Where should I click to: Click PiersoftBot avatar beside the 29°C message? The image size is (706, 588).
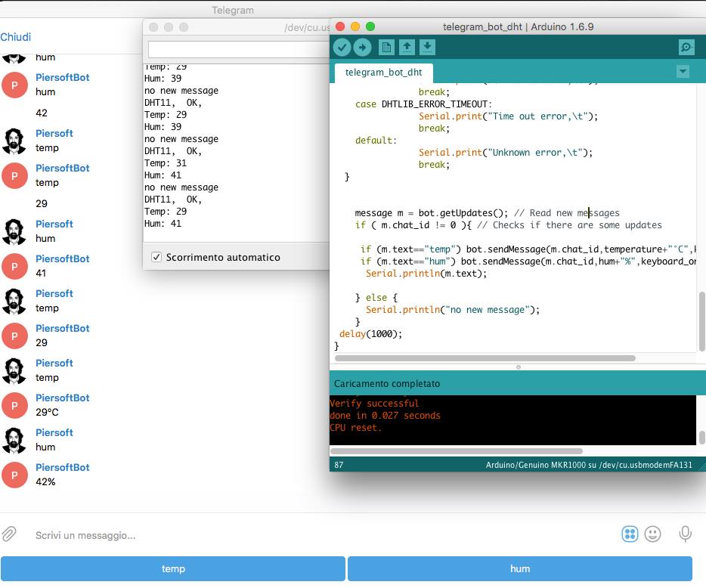(14, 406)
